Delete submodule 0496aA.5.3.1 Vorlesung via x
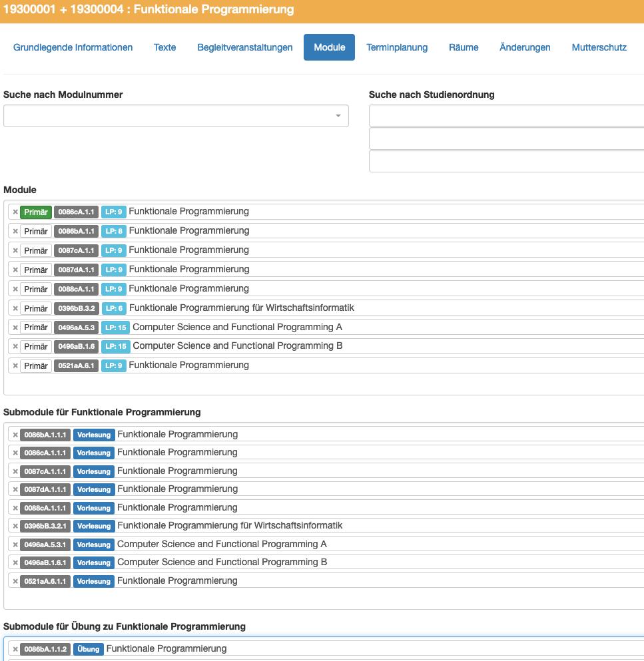This screenshot has width=644, height=661. (15, 545)
